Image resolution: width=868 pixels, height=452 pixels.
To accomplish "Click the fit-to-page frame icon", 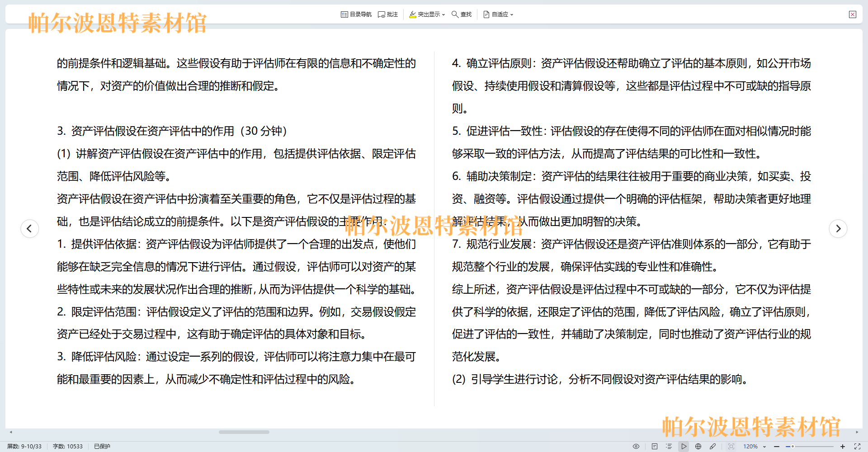I will tap(731, 446).
